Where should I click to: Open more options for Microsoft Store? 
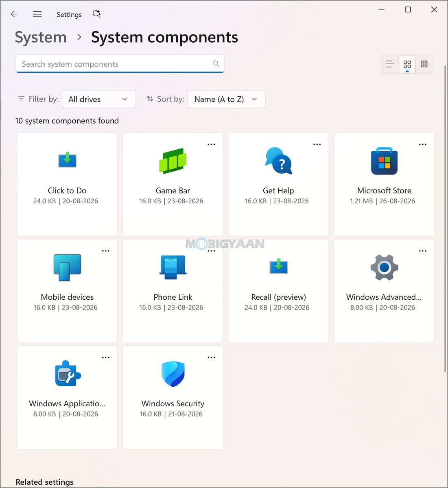click(423, 144)
